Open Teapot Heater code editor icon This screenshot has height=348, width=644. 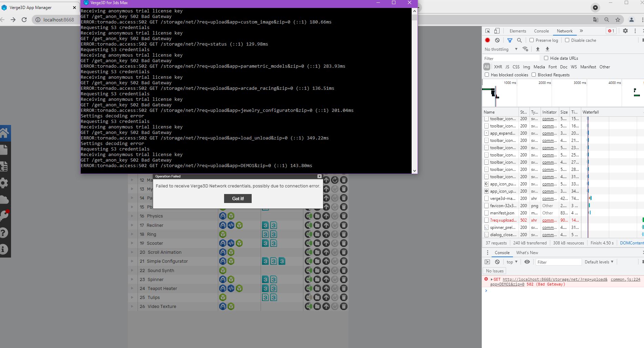click(231, 288)
